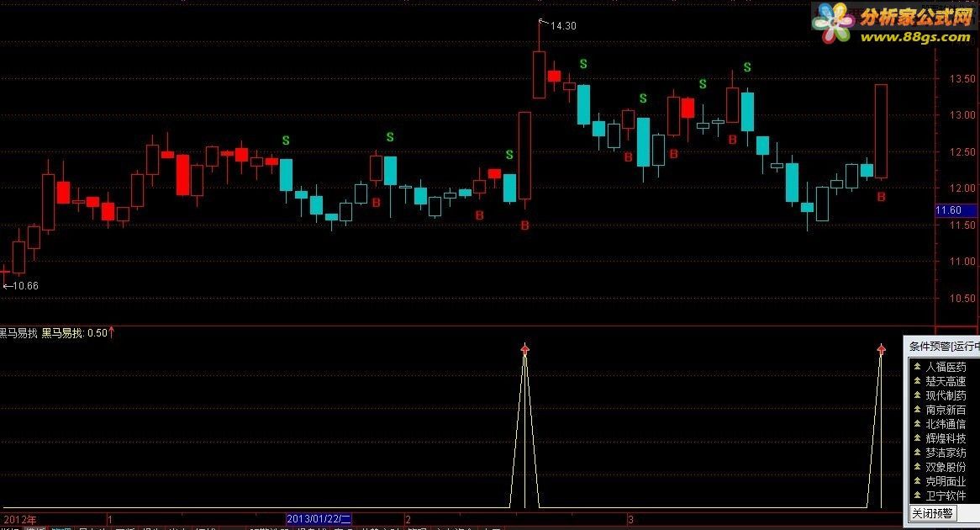Select 现代制药 in the alert list
The height and width of the screenshot is (530, 980).
946,395
